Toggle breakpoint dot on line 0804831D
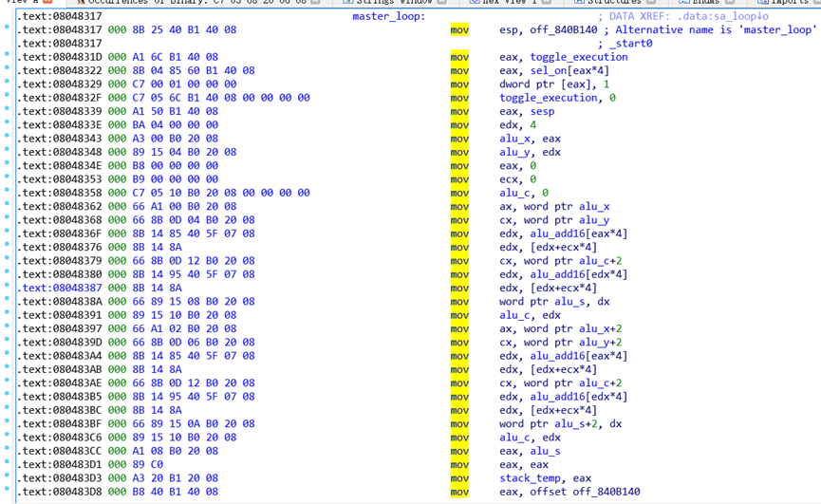The height and width of the screenshot is (504, 821). [x=7, y=54]
